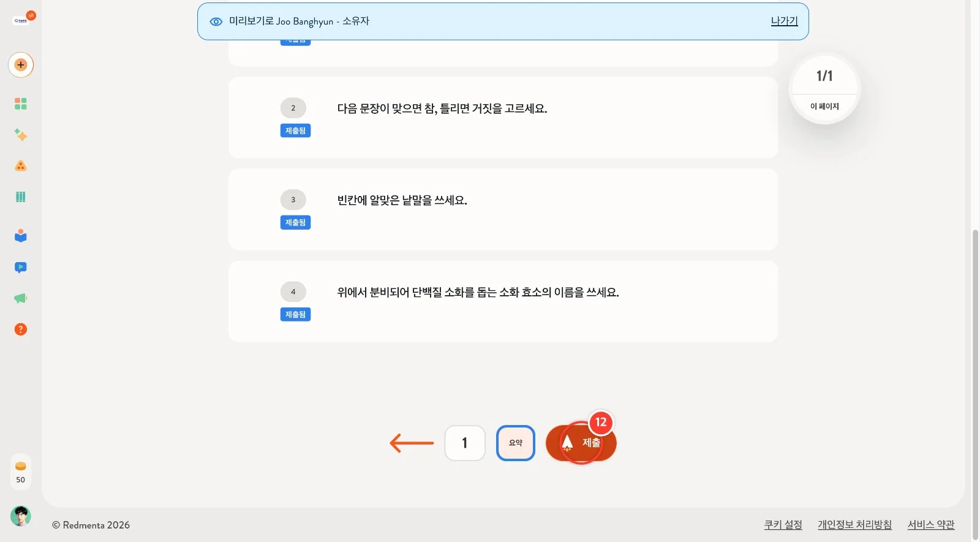Open the dashboard grid icon
The width and height of the screenshot is (980, 542).
tap(21, 104)
